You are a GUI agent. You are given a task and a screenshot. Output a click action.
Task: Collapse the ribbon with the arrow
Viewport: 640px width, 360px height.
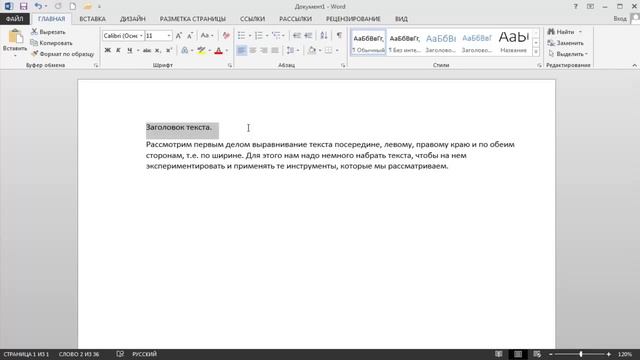tap(634, 65)
